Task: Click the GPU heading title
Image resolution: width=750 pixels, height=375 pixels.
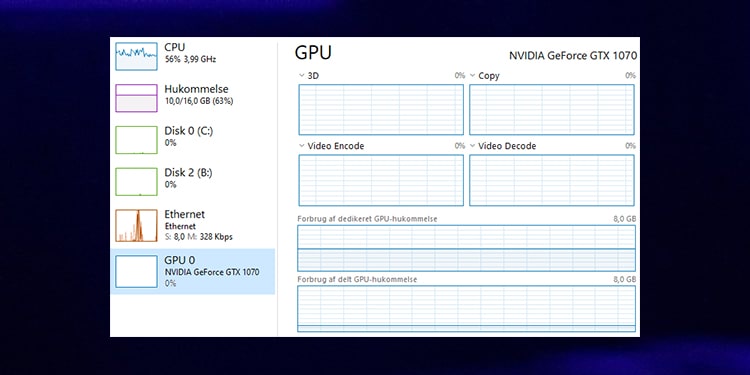Action: click(313, 53)
